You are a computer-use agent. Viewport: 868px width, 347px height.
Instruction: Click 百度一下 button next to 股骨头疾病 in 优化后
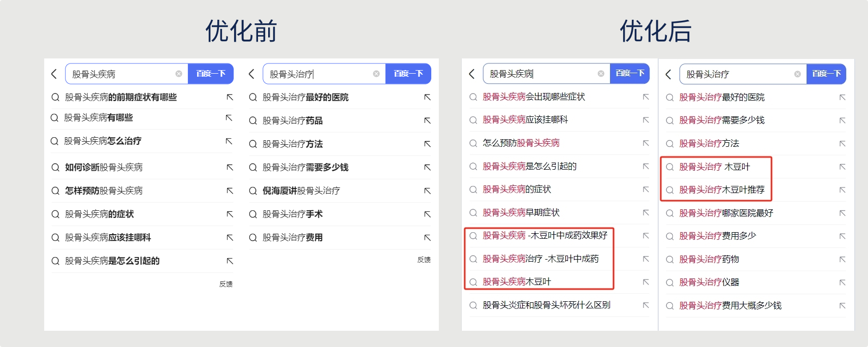click(x=630, y=74)
